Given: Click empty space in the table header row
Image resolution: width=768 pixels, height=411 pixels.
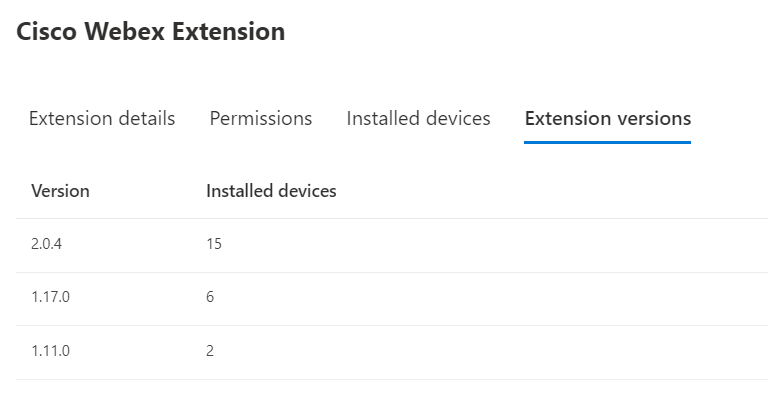Looking at the screenshot, I should 550,191.
